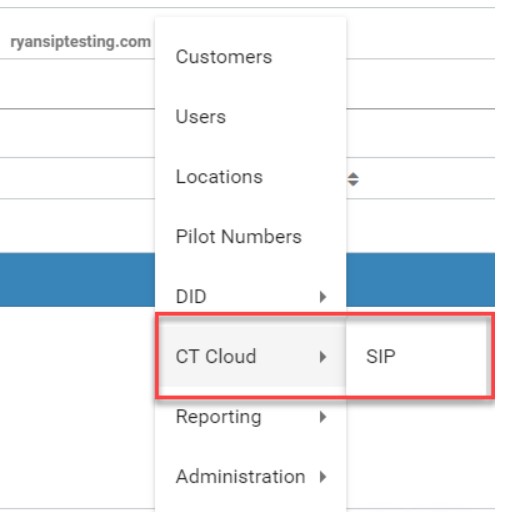Select the blue highlighted row left of the menu
This screenshot has width=516, height=512.
pyautogui.click(x=77, y=280)
